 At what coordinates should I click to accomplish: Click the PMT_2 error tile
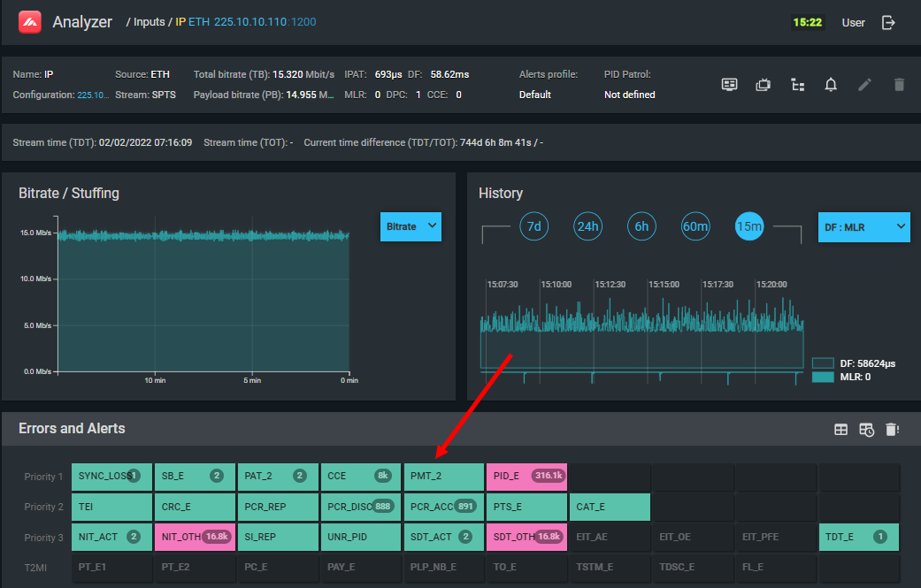click(443, 476)
